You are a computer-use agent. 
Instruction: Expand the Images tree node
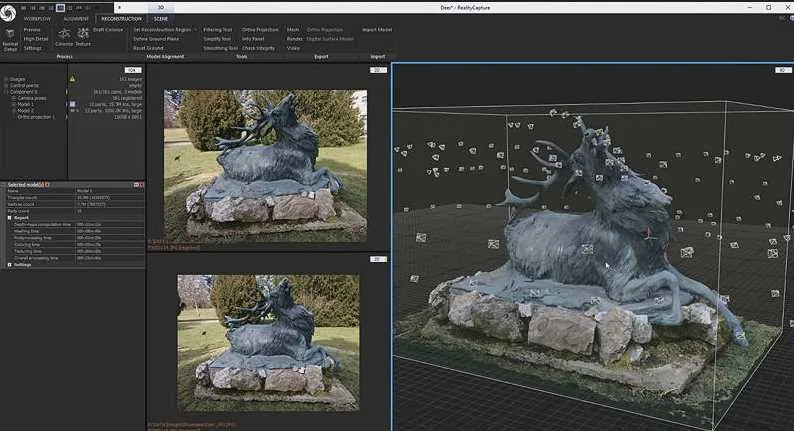(x=6, y=80)
